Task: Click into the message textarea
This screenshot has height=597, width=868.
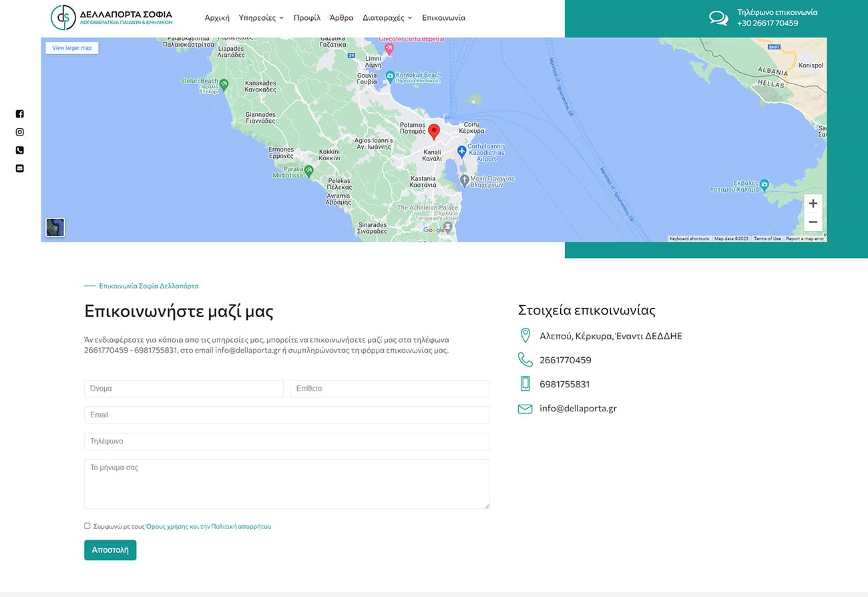Action: click(286, 484)
